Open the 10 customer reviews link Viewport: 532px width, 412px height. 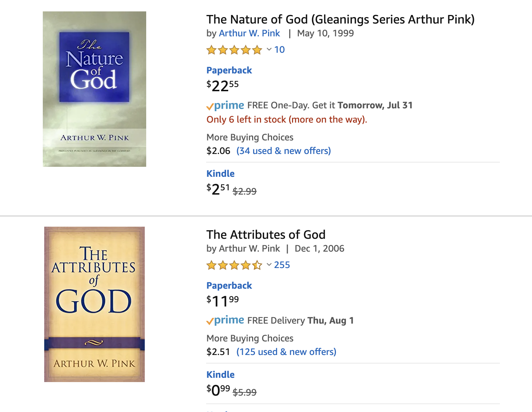[x=279, y=50]
